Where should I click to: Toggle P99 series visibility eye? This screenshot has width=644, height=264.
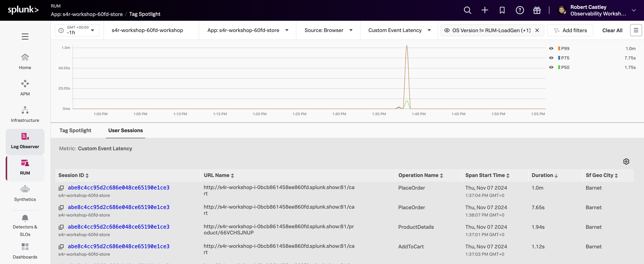[551, 48]
